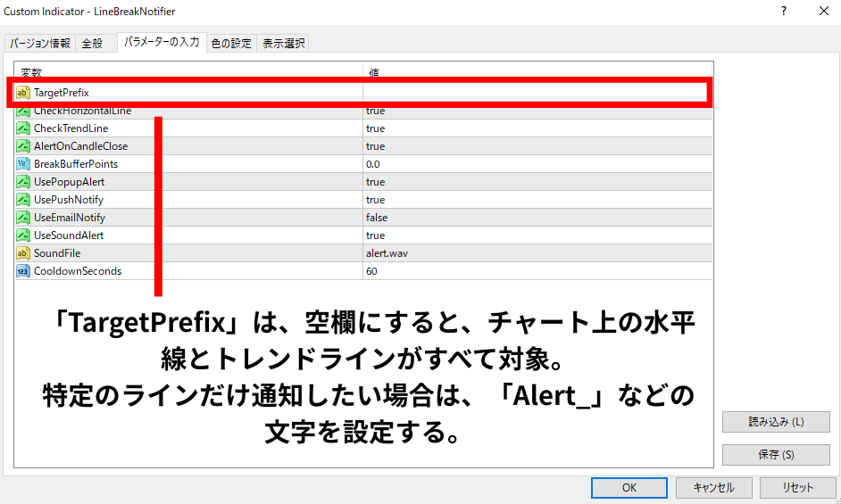Click the UsePopupAlert boolean icon
841x504 pixels.
(23, 182)
